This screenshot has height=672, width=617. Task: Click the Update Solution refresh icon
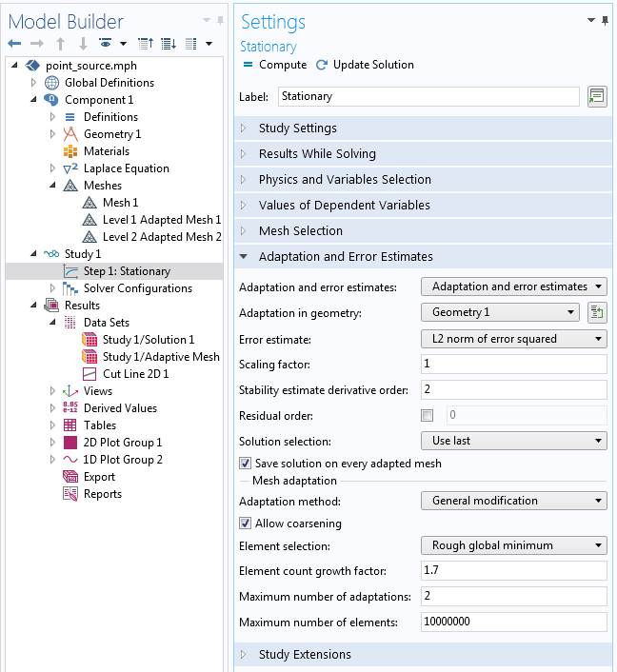[x=322, y=65]
